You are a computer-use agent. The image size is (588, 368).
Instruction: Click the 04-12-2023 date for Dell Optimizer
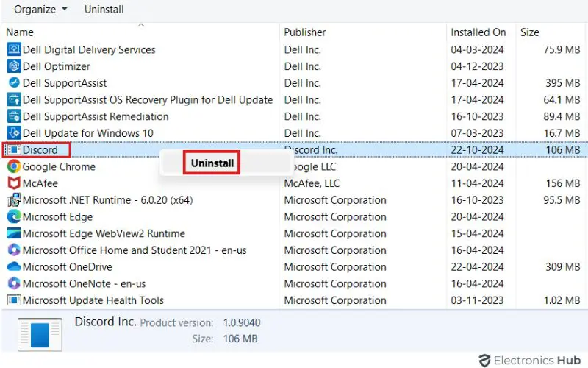pyautogui.click(x=477, y=66)
